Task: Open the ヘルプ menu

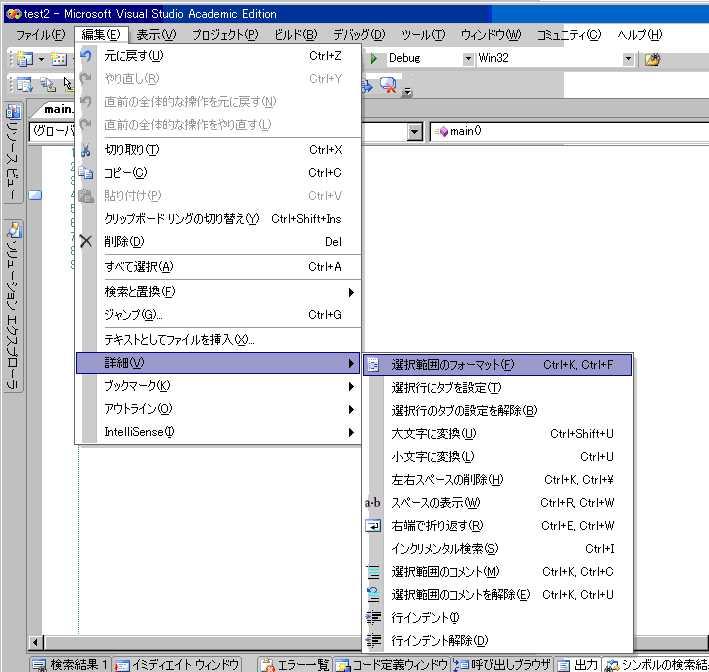Action: click(639, 34)
